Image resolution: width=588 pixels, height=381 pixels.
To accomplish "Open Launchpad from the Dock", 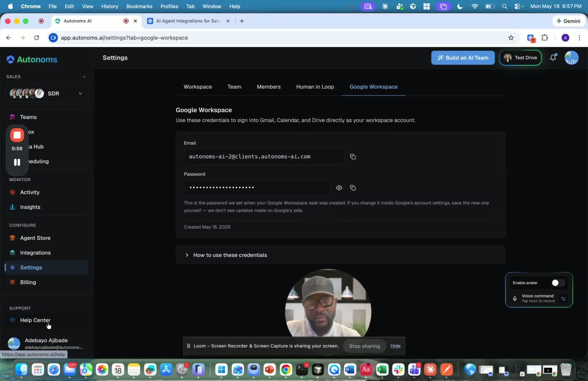I will tap(38, 370).
